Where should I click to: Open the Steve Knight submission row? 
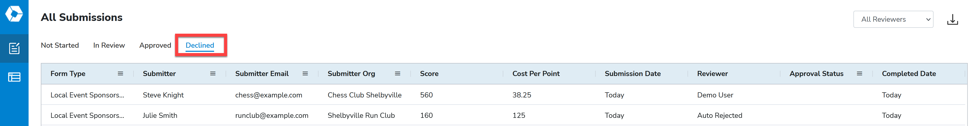pyautogui.click(x=503, y=95)
